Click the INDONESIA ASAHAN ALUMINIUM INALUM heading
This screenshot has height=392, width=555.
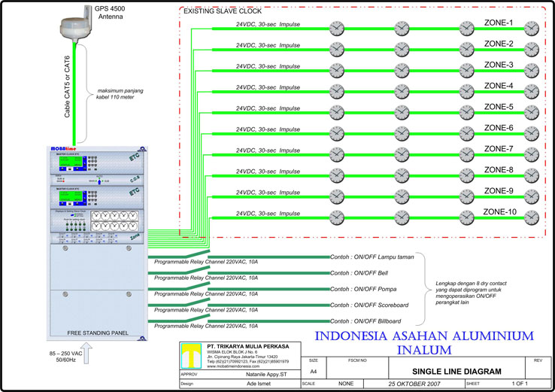pos(425,343)
